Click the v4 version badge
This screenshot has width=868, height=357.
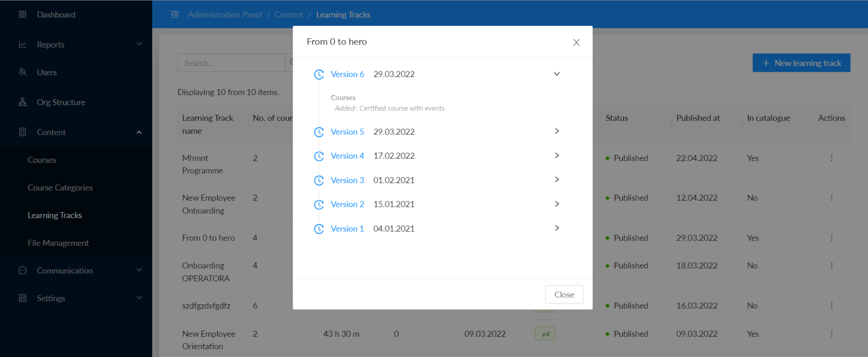[545, 334]
